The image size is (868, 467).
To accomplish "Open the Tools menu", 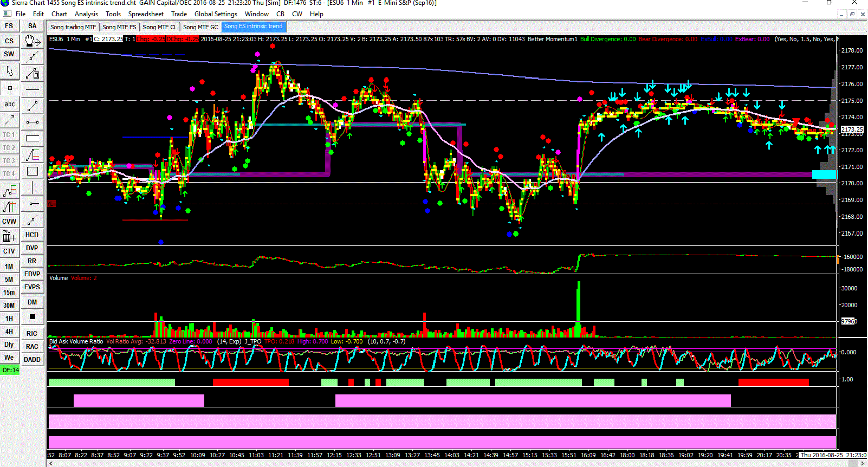I will [113, 14].
